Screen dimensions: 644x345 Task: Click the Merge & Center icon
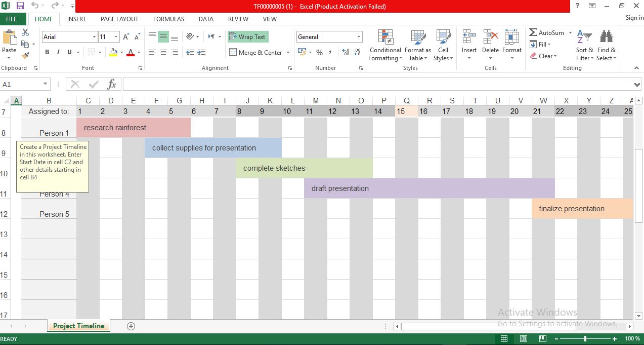coord(255,52)
